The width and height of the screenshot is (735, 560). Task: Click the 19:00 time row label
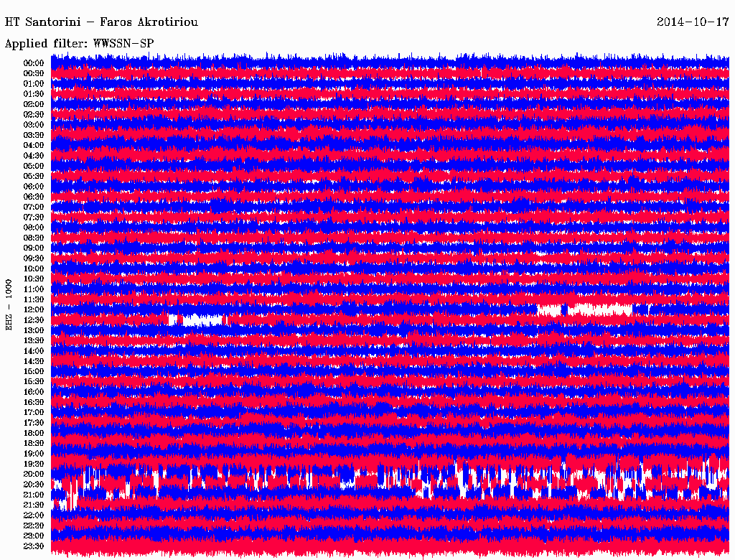pos(34,454)
